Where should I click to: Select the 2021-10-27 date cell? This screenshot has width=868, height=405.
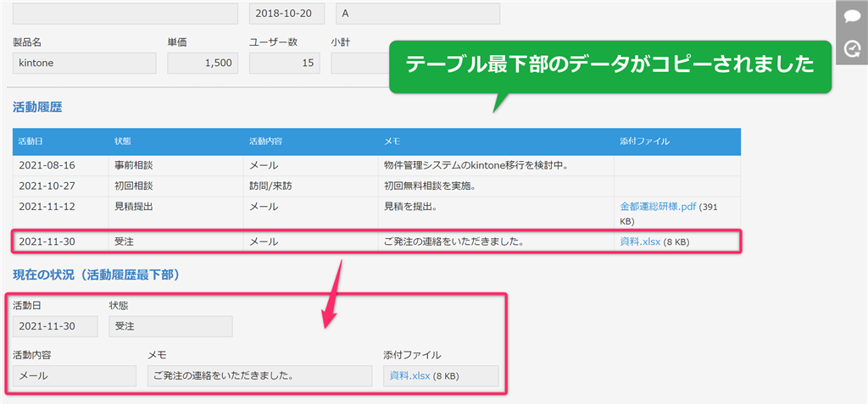[x=60, y=186]
